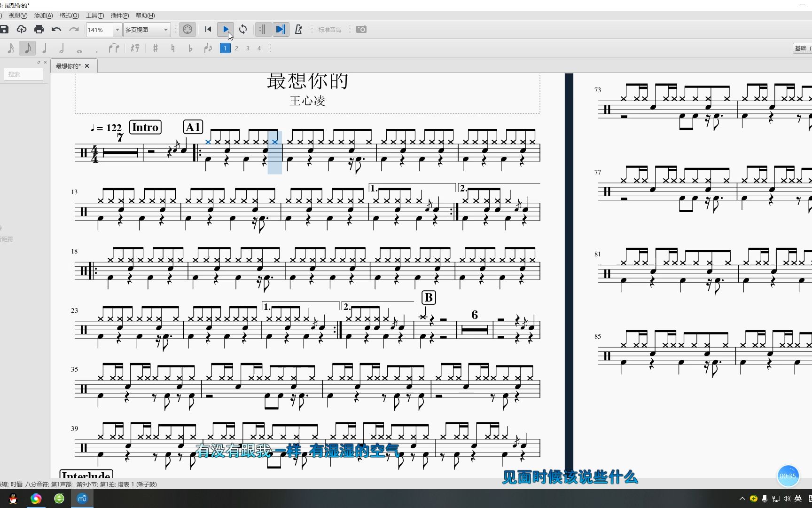Screen dimensions: 812x508
Task: Open the 帮助(H) menu
Action: click(x=145, y=16)
